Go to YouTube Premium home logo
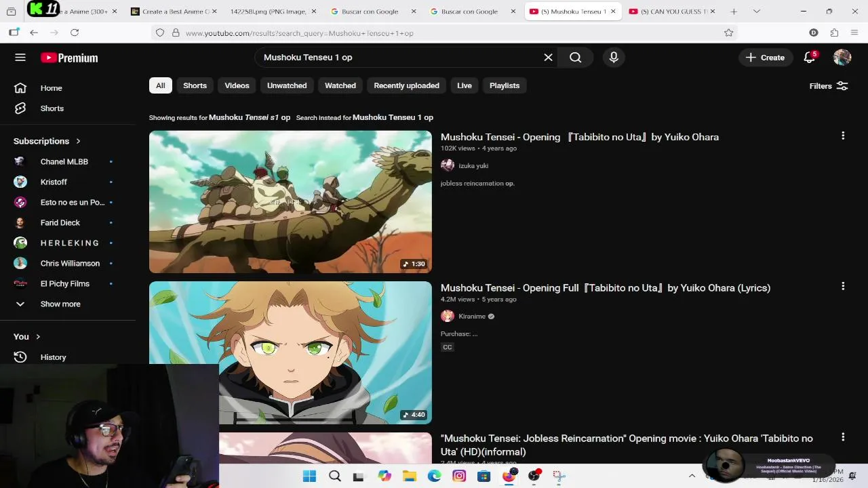This screenshot has height=488, width=868. tap(69, 58)
